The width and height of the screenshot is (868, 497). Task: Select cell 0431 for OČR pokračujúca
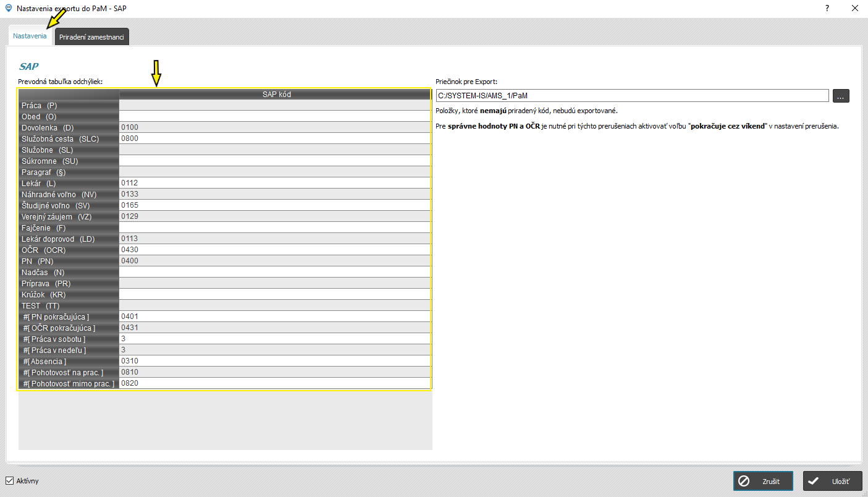[275, 328]
